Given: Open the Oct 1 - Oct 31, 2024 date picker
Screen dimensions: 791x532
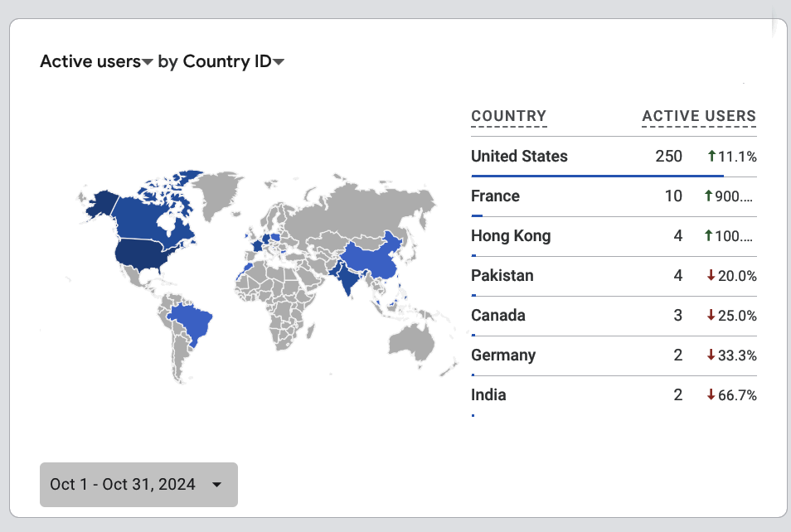Looking at the screenshot, I should (x=138, y=485).
